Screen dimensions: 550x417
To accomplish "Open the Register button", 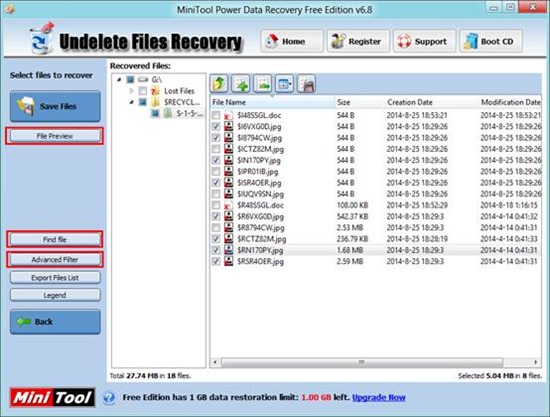I will [x=358, y=41].
